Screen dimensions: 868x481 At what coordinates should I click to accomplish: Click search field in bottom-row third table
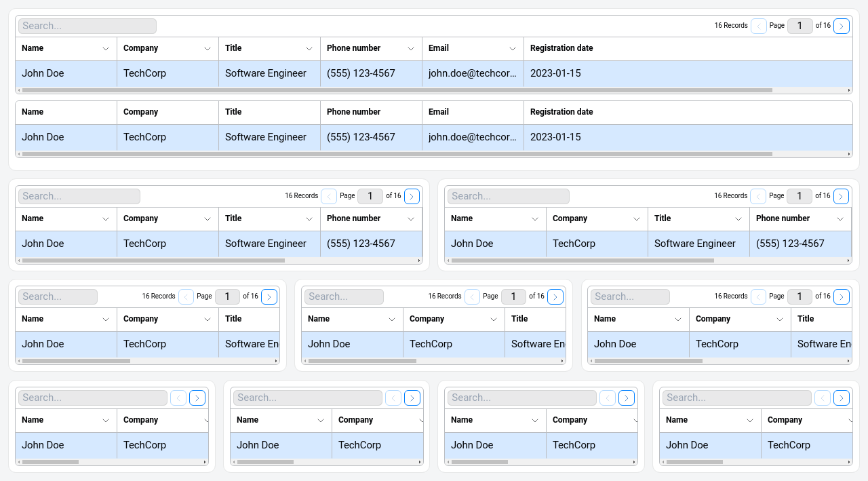coord(521,398)
